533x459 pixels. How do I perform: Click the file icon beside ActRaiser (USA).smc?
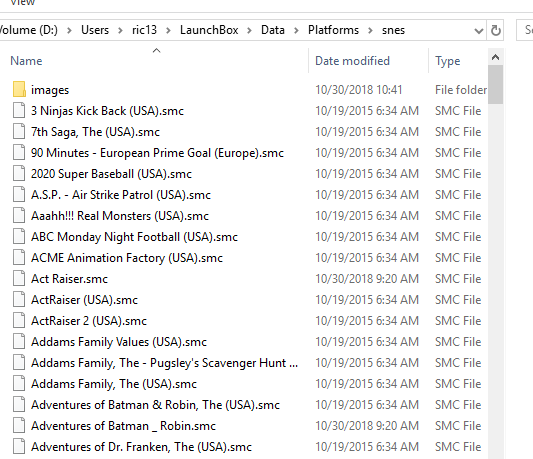[x=19, y=300]
